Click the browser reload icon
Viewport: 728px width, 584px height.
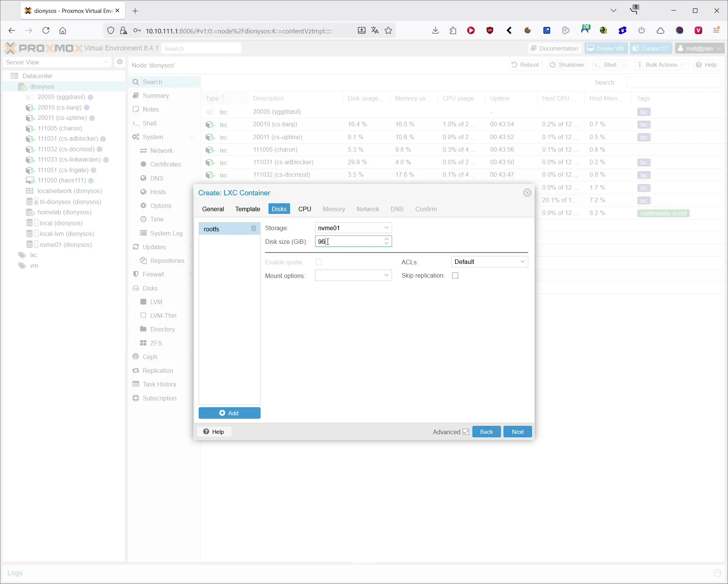click(46, 31)
